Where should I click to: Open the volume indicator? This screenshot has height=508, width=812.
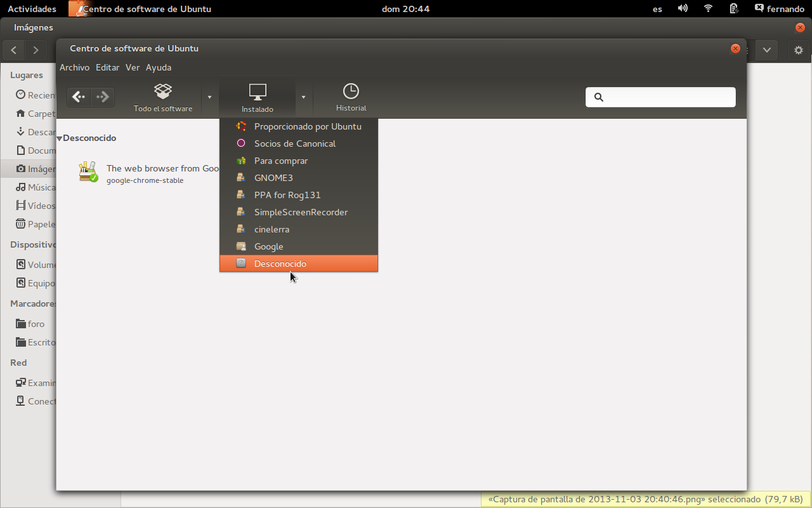coord(683,9)
